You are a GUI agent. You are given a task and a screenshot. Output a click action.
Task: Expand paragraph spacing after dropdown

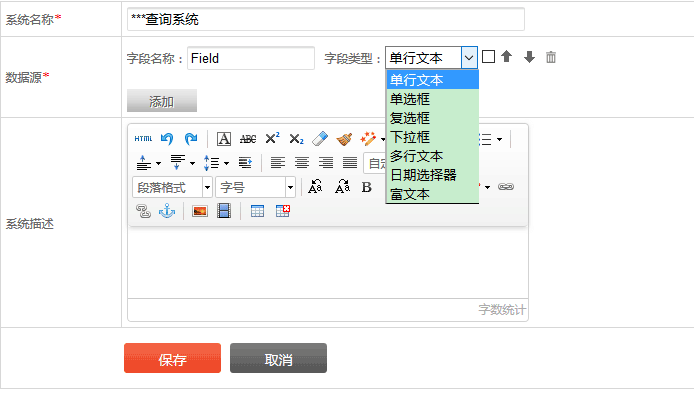pos(192,164)
